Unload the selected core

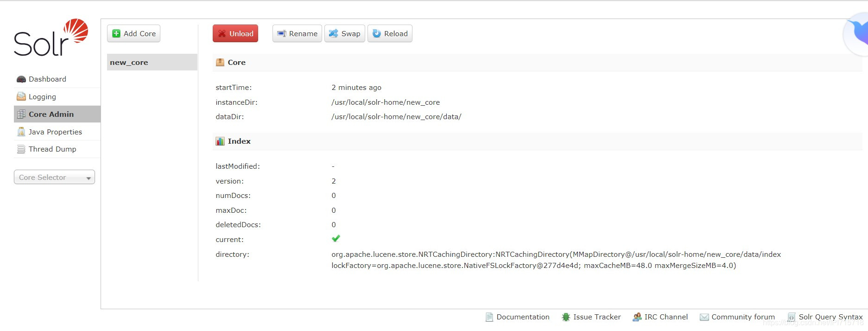235,33
